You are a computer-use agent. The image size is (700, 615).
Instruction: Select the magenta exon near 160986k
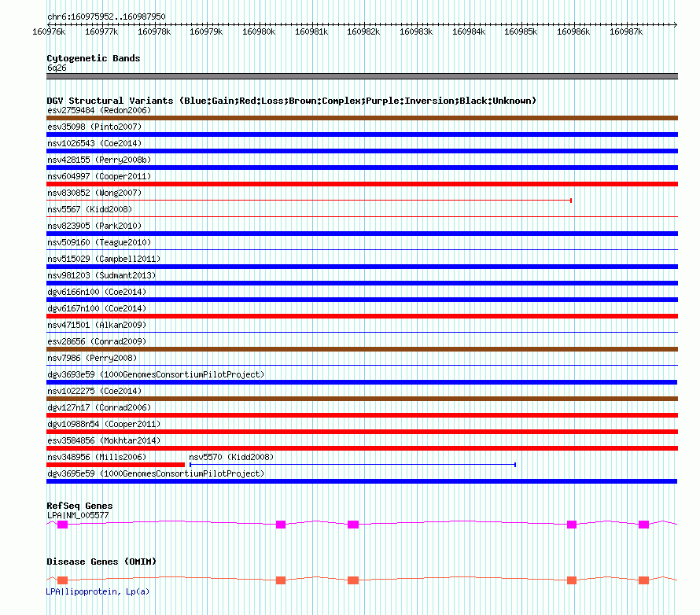pyautogui.click(x=572, y=525)
